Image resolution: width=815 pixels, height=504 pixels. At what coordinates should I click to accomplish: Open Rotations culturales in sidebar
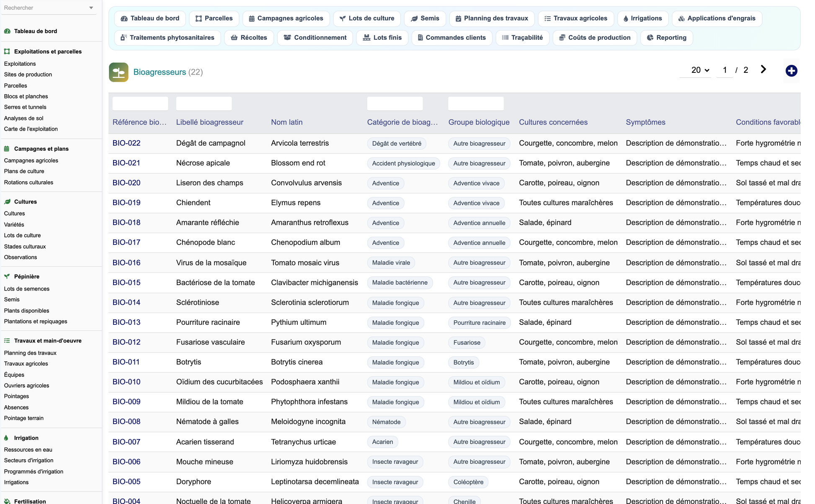[28, 183]
